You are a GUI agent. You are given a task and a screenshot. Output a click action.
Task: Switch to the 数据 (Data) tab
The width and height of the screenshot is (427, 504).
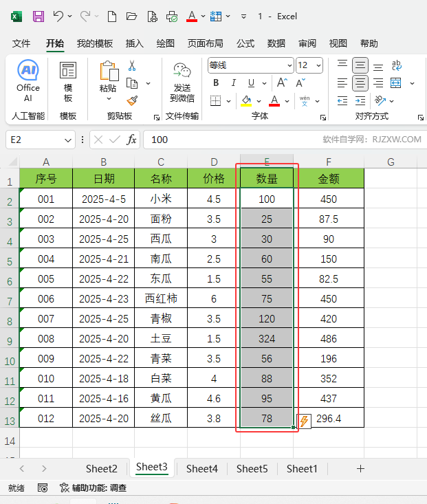[276, 43]
